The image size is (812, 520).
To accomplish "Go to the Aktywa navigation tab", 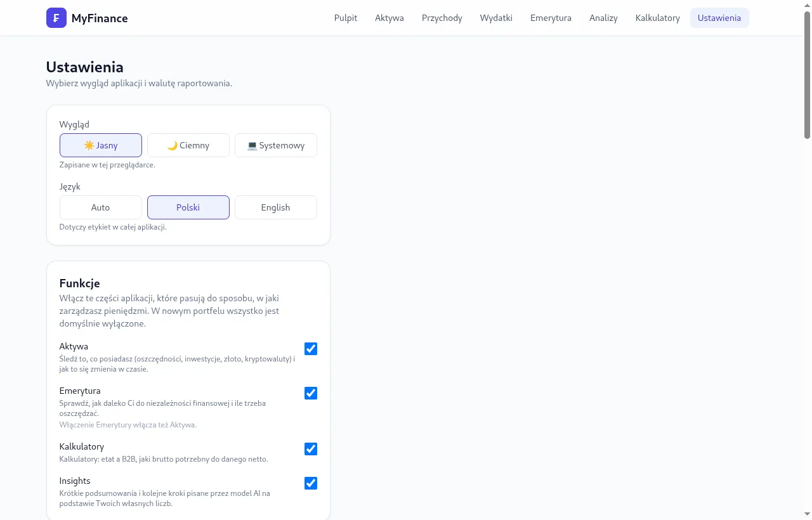I will coord(390,18).
